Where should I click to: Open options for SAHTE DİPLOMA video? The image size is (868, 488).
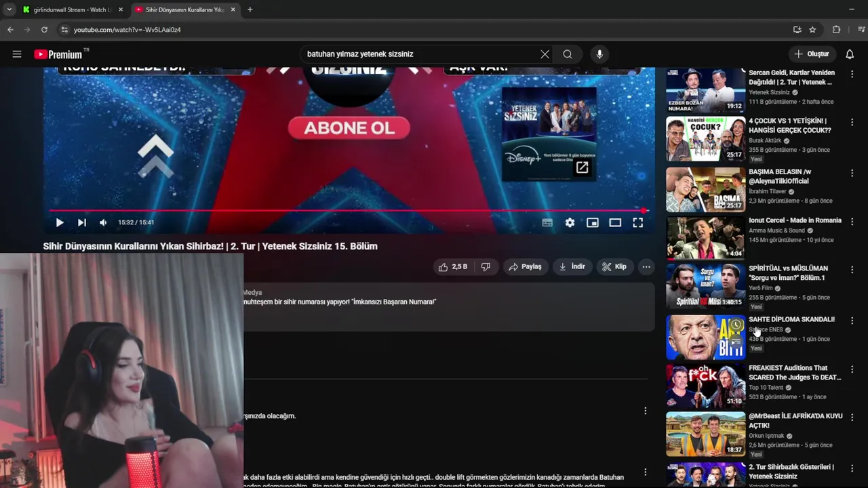(852, 321)
